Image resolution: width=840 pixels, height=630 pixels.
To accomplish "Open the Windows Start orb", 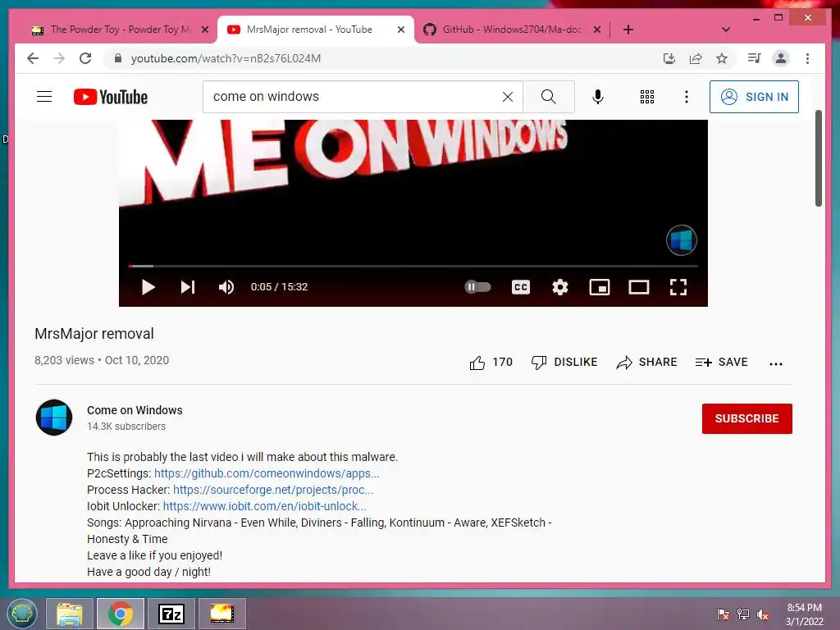I will click(21, 614).
